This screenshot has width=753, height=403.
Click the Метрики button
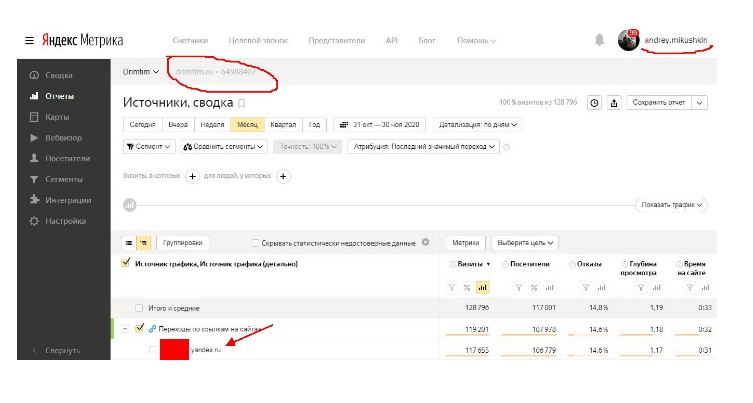pyautogui.click(x=466, y=243)
